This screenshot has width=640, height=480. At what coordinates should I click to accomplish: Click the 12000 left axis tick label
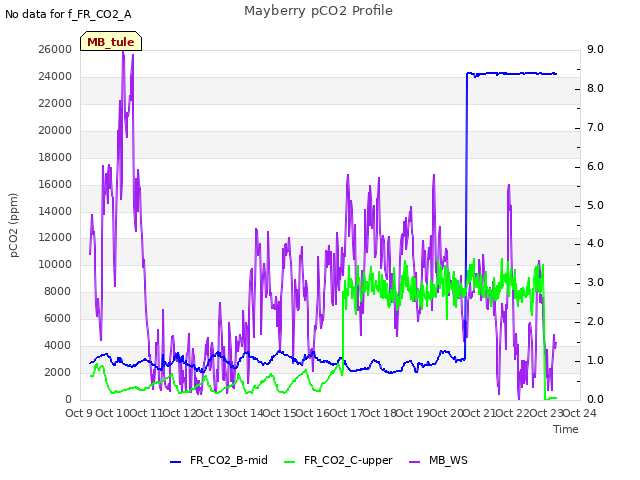55,238
